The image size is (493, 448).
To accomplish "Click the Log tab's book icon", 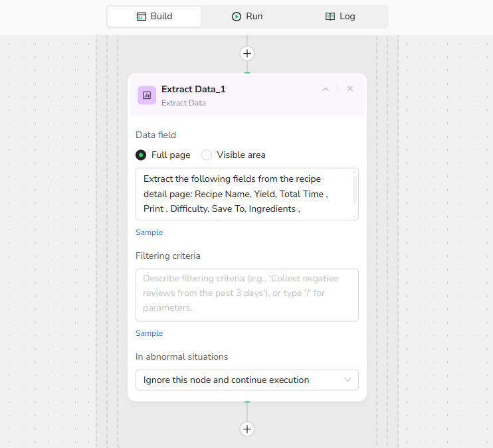I will point(330,17).
